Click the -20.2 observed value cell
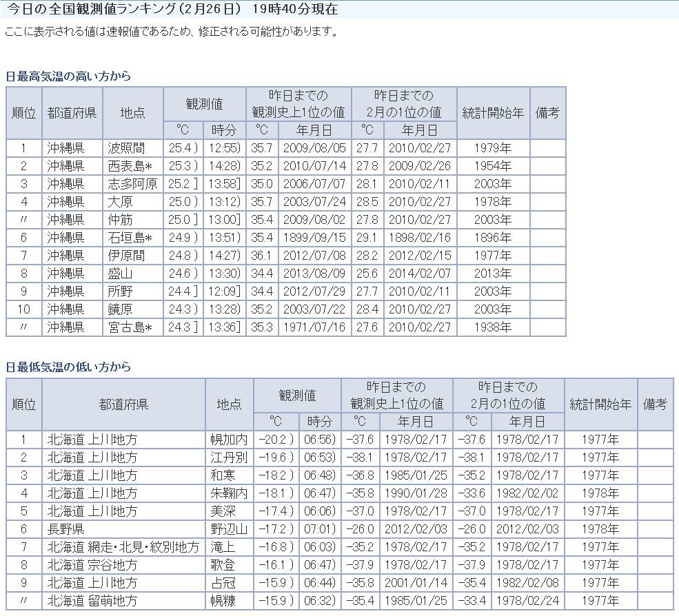 [276, 440]
